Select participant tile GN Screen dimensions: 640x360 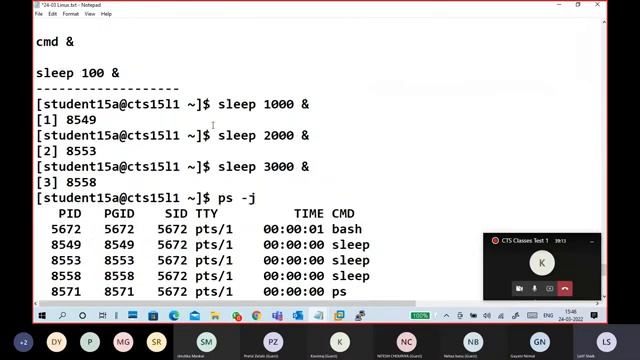point(540,342)
